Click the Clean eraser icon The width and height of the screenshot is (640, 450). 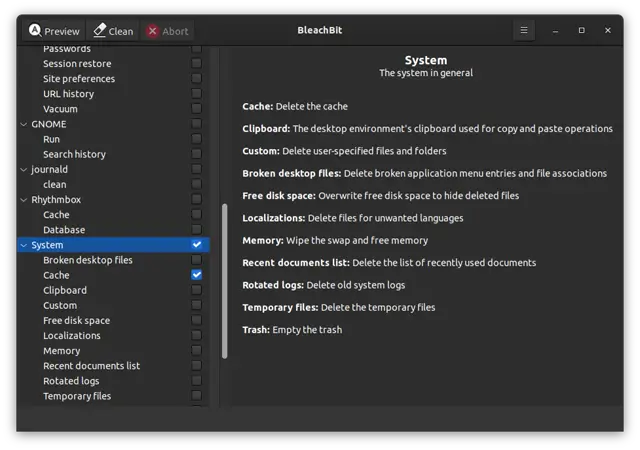point(99,30)
